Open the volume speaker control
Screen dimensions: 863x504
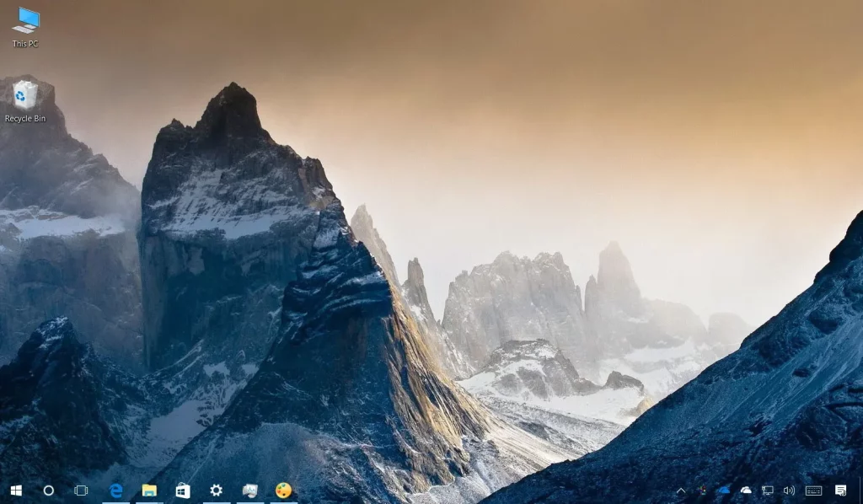click(789, 491)
